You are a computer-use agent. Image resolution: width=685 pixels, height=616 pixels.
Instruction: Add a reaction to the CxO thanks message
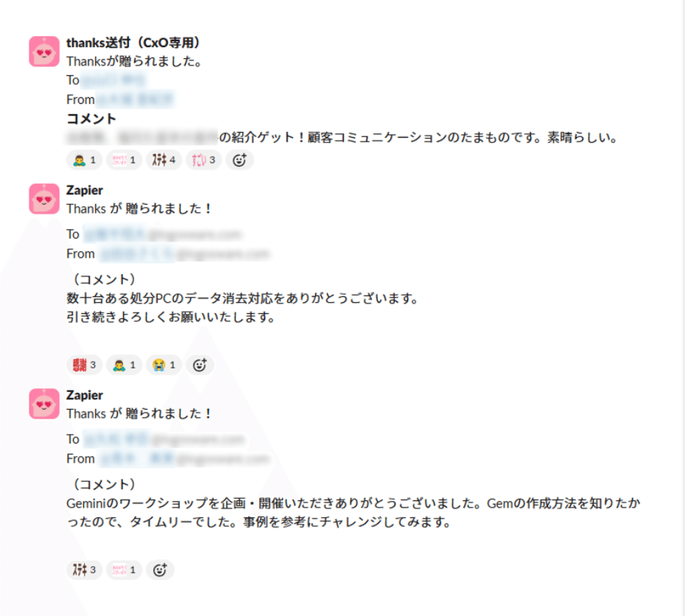pyautogui.click(x=239, y=161)
